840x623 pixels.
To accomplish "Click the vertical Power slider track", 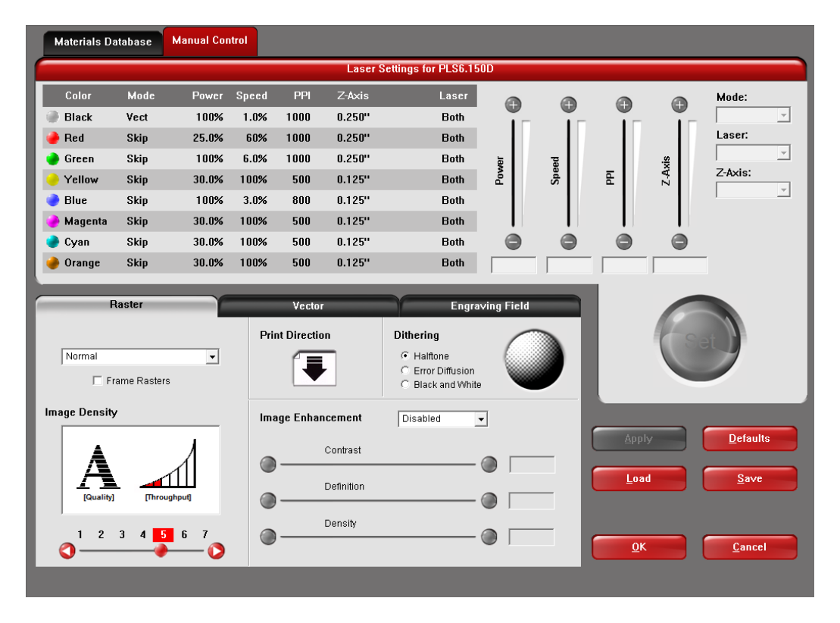I will tap(513, 173).
